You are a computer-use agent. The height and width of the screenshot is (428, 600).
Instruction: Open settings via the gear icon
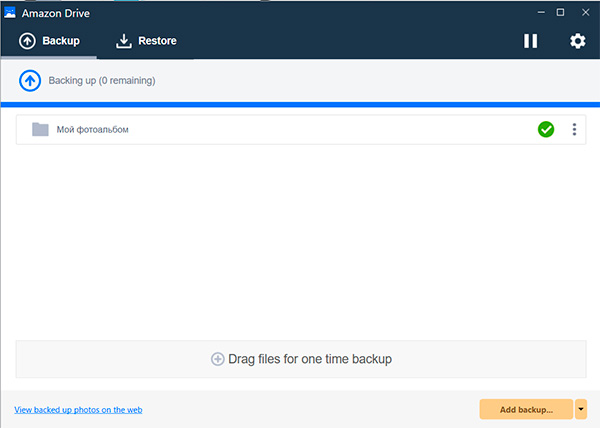click(x=577, y=41)
